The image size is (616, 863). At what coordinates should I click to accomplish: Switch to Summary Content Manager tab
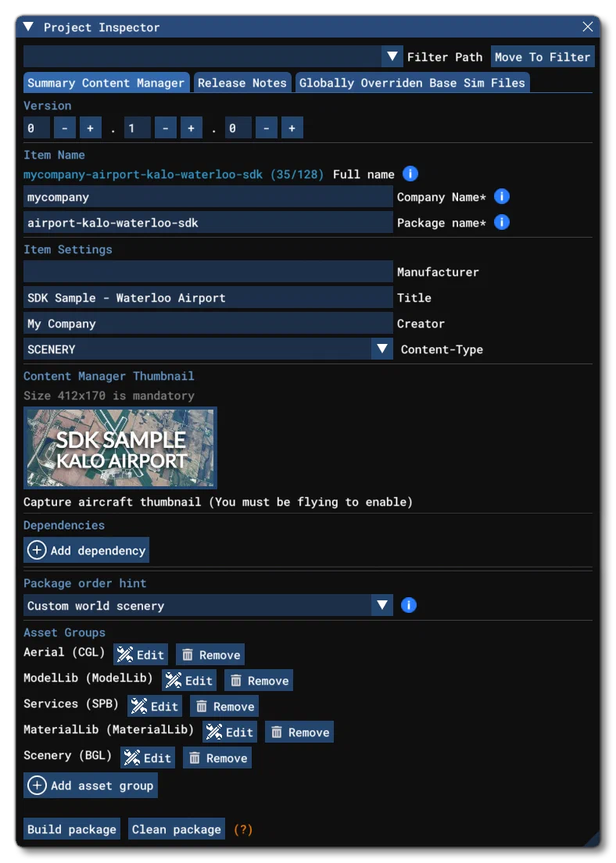click(106, 83)
